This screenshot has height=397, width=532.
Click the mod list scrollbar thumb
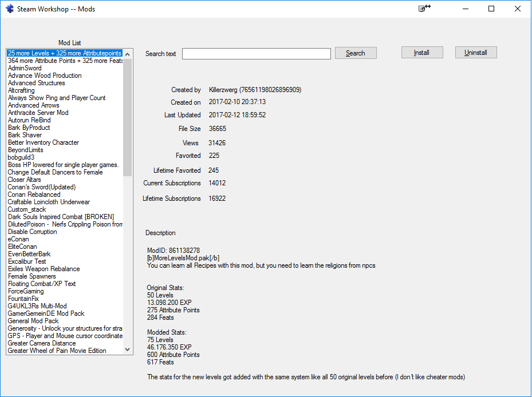[x=128, y=117]
